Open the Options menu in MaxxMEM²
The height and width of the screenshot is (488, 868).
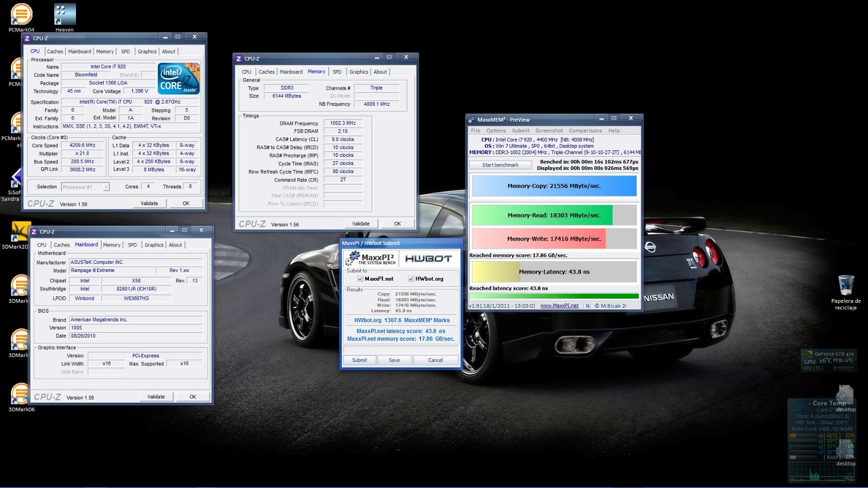(496, 131)
